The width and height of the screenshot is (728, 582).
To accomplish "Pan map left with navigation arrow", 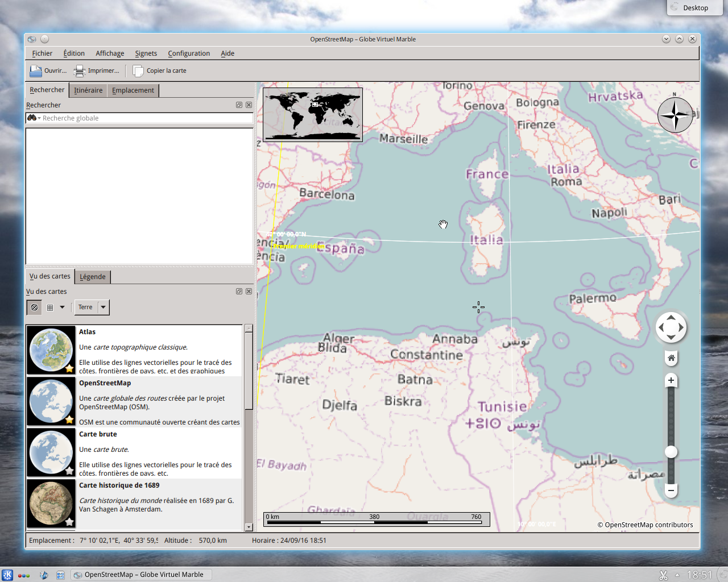I will click(661, 327).
